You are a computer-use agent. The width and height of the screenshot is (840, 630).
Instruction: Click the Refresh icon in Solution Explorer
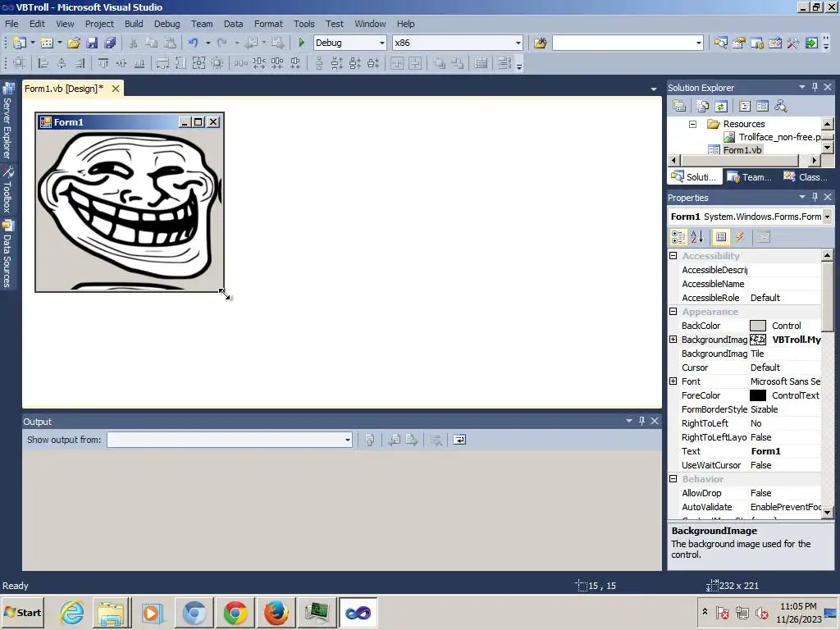[x=721, y=106]
